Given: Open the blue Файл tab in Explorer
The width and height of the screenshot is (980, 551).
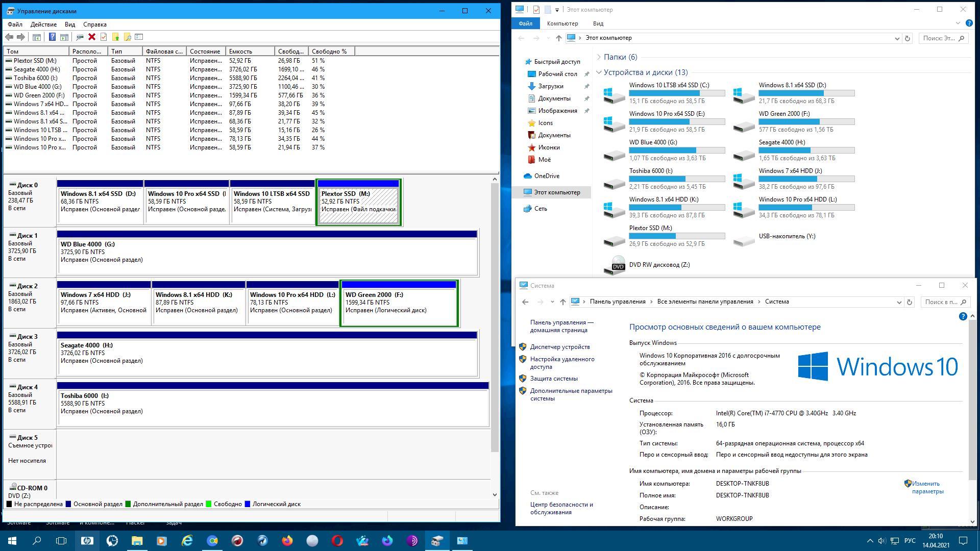Looking at the screenshot, I should click(525, 23).
